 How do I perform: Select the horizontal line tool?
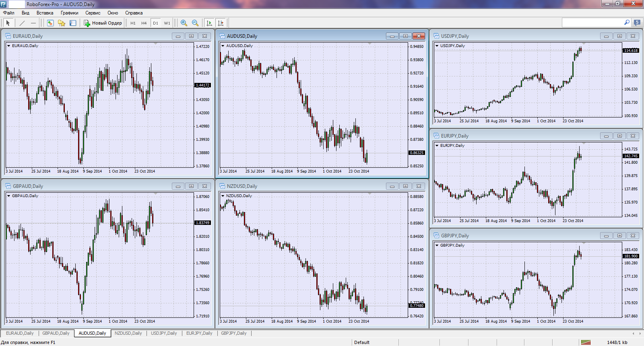coord(33,23)
